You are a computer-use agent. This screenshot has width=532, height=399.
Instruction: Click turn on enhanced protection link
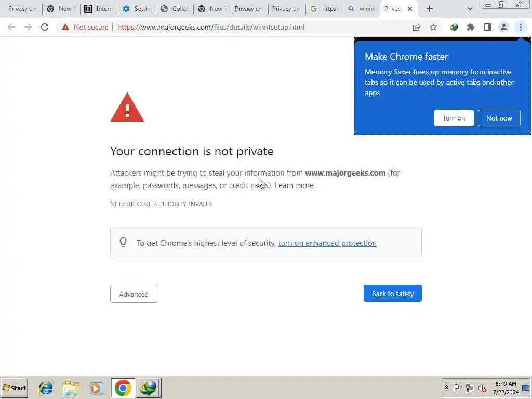(x=327, y=243)
